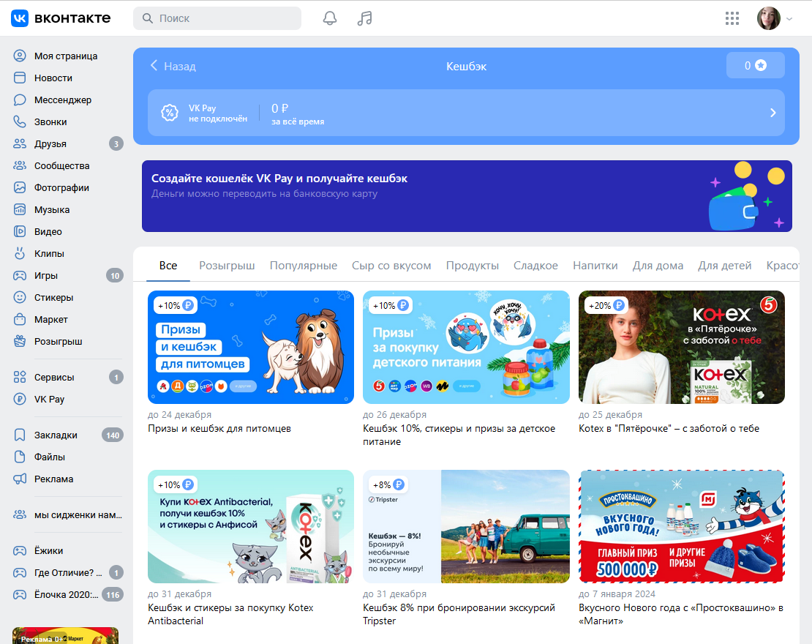
Task: Click the search field Поиск
Action: point(217,18)
